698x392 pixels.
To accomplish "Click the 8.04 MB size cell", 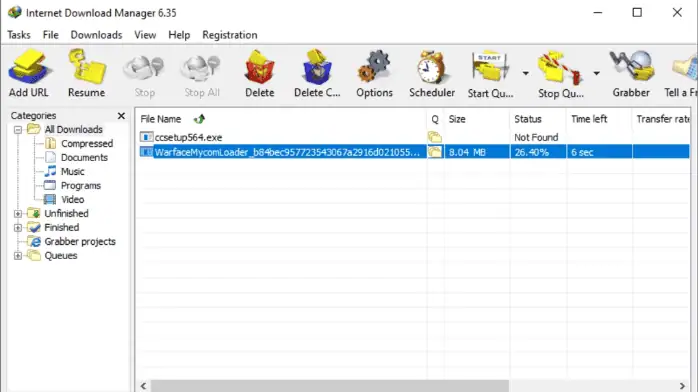I will pos(467,152).
